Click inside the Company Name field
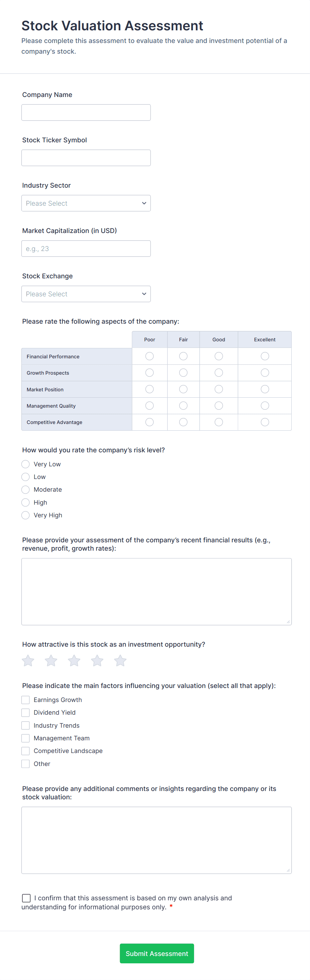 tap(86, 112)
